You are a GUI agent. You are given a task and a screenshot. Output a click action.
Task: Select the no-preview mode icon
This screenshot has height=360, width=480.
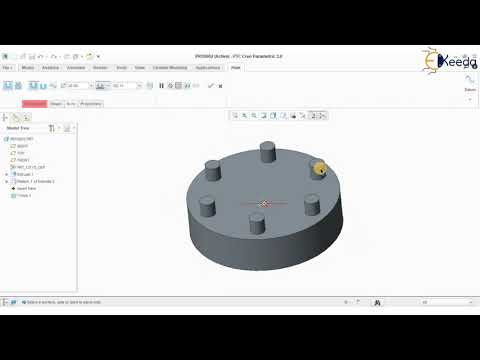pyautogui.click(x=170, y=86)
